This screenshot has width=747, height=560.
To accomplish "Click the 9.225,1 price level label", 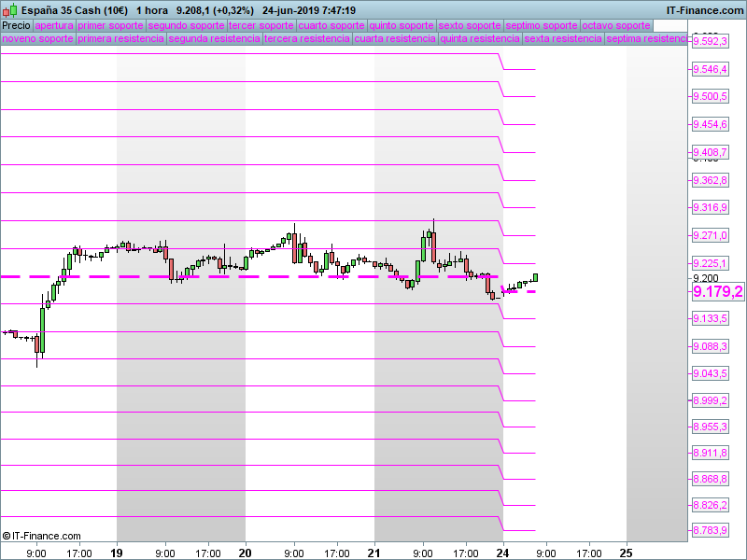I will click(x=710, y=263).
